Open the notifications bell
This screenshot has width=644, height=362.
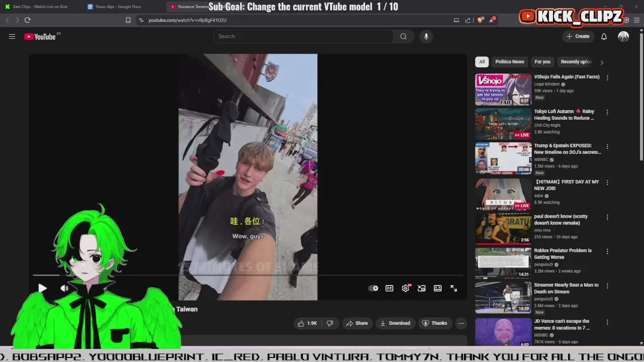[x=604, y=36]
